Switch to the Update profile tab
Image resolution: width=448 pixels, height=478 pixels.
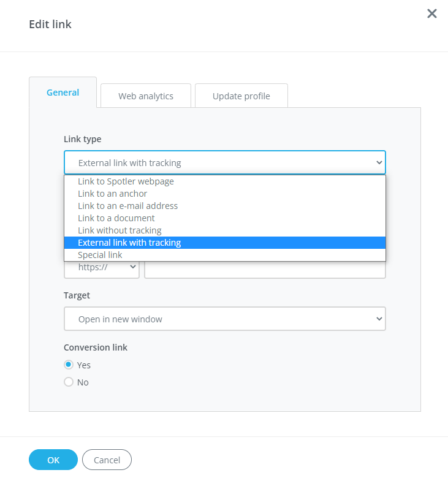241,96
